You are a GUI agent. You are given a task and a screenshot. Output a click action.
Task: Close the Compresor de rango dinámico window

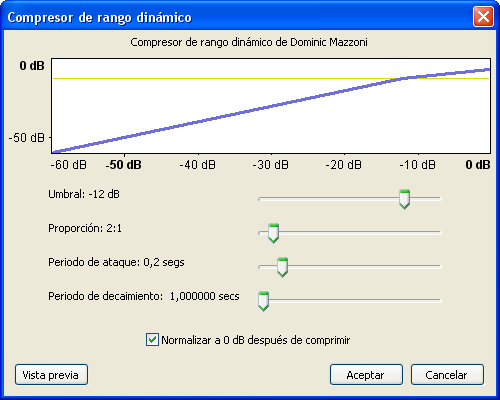(483, 16)
